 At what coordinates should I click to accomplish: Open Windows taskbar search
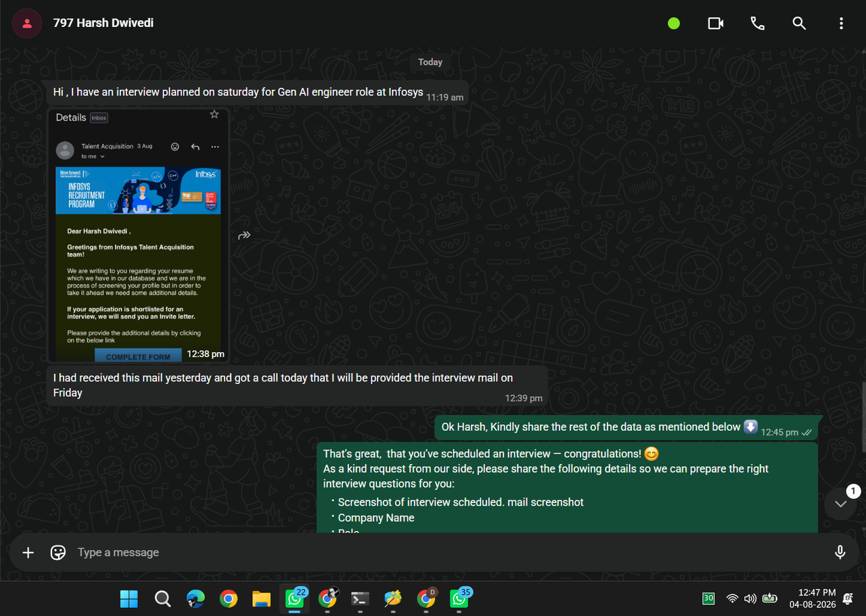pos(162,598)
